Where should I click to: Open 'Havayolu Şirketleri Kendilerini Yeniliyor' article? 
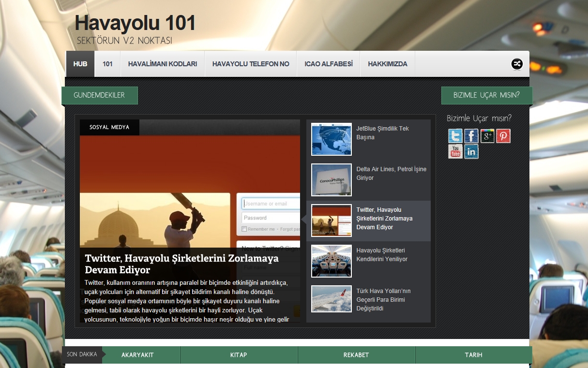pos(382,255)
